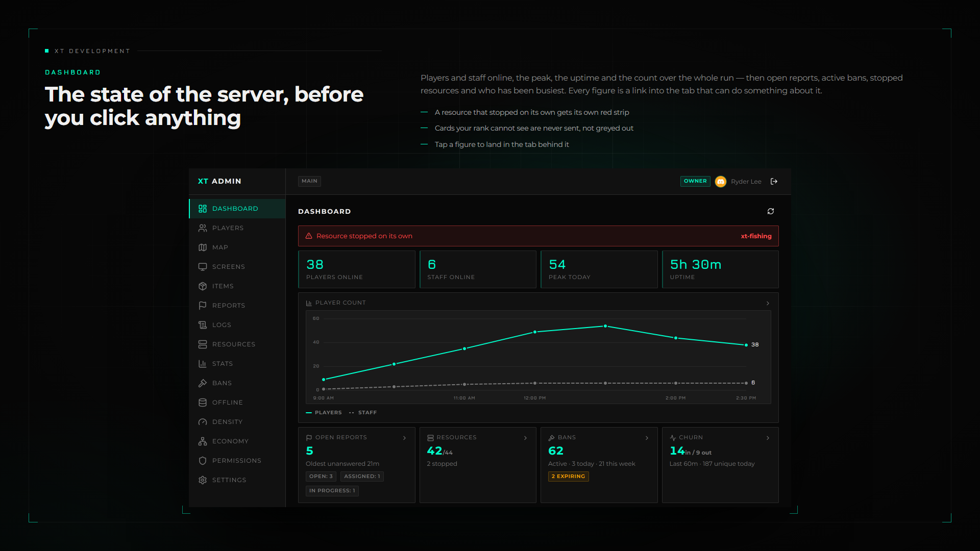Click the XT ADMIN logo text
Viewport: 980px width, 551px height.
pos(219,181)
